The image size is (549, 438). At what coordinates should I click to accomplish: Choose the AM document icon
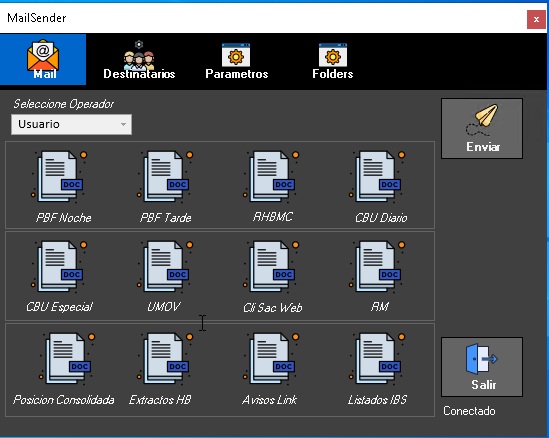tap(377, 266)
